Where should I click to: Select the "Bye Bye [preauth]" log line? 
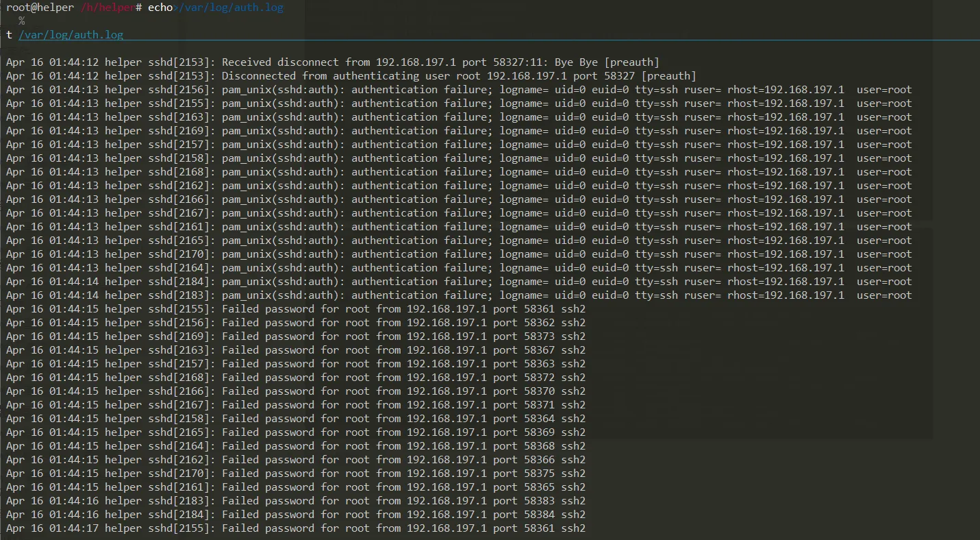click(332, 62)
